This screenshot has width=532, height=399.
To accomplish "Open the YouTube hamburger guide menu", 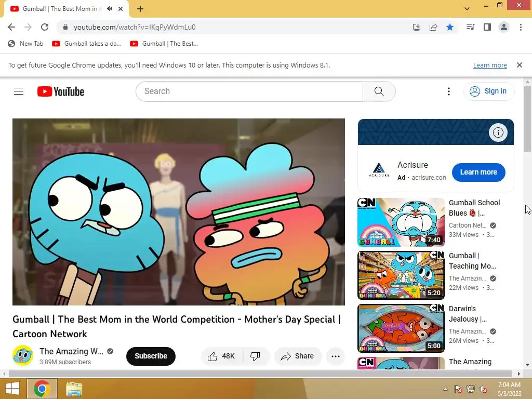I will point(19,91).
